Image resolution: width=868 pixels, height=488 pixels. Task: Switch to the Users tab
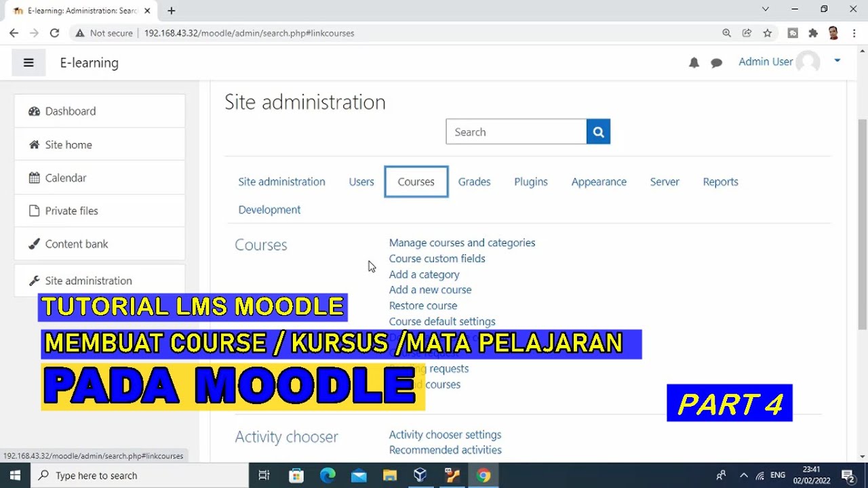pyautogui.click(x=361, y=182)
